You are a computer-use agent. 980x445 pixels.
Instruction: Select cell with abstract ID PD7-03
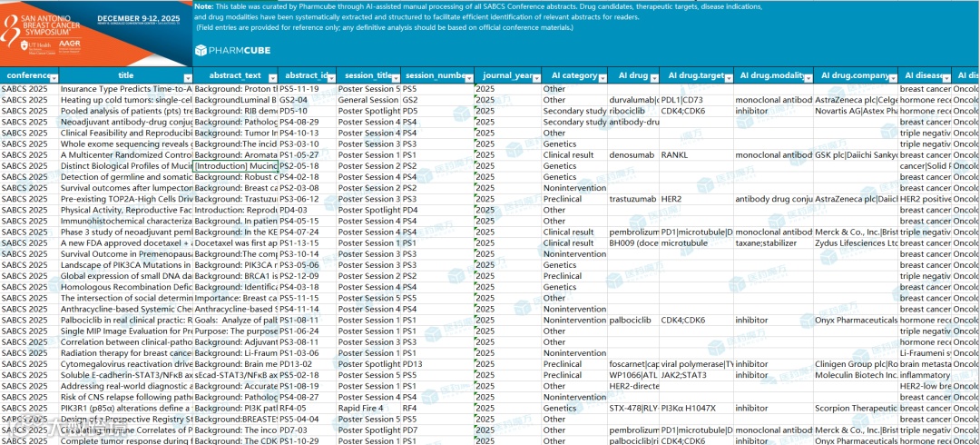308,430
